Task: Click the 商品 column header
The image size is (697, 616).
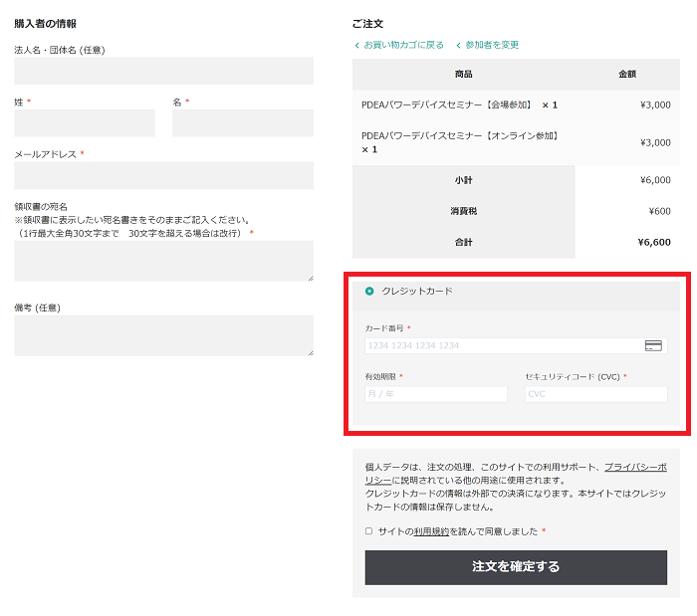Action: coord(464,75)
